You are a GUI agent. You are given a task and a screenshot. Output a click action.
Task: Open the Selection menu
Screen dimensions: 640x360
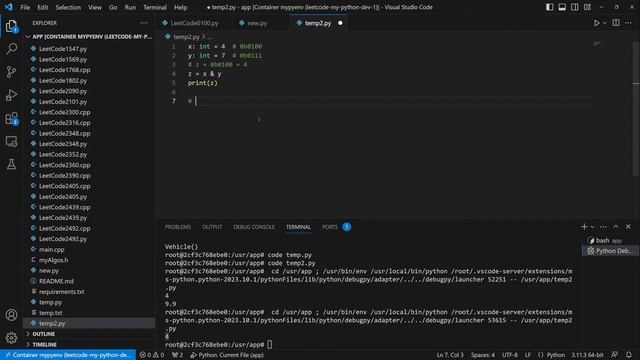coord(68,7)
